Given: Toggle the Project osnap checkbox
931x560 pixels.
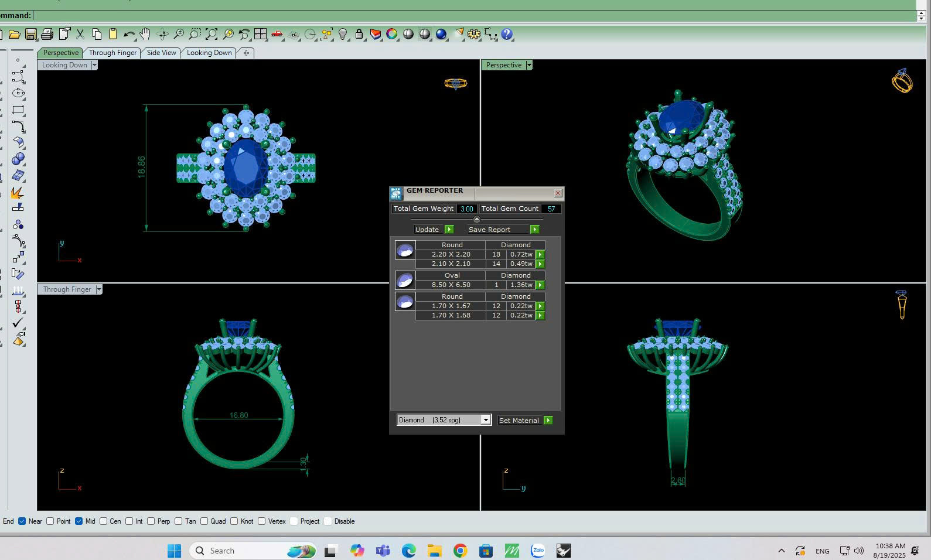Looking at the screenshot, I should [294, 521].
